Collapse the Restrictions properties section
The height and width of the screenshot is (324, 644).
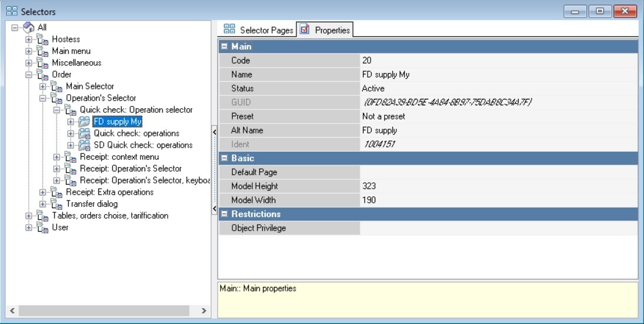[x=224, y=214]
